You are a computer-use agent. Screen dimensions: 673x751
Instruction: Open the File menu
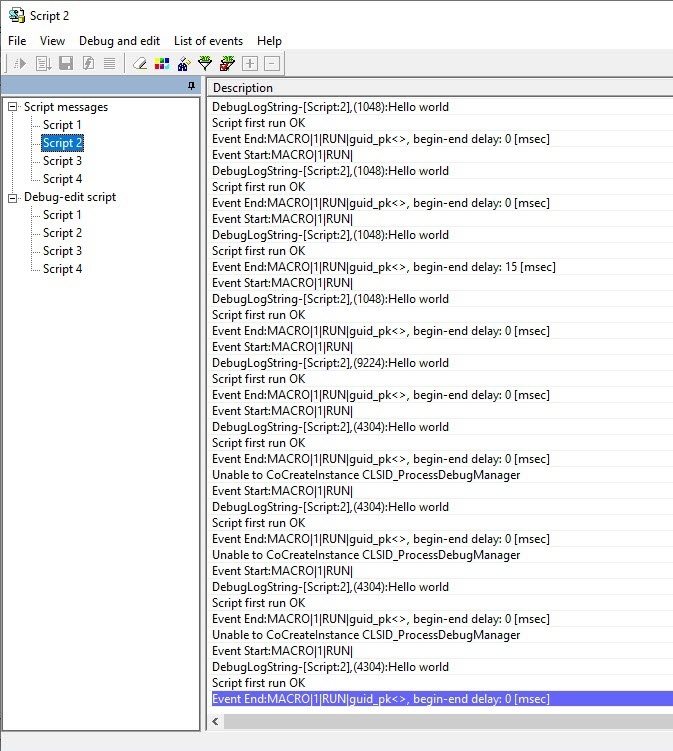tap(17, 41)
